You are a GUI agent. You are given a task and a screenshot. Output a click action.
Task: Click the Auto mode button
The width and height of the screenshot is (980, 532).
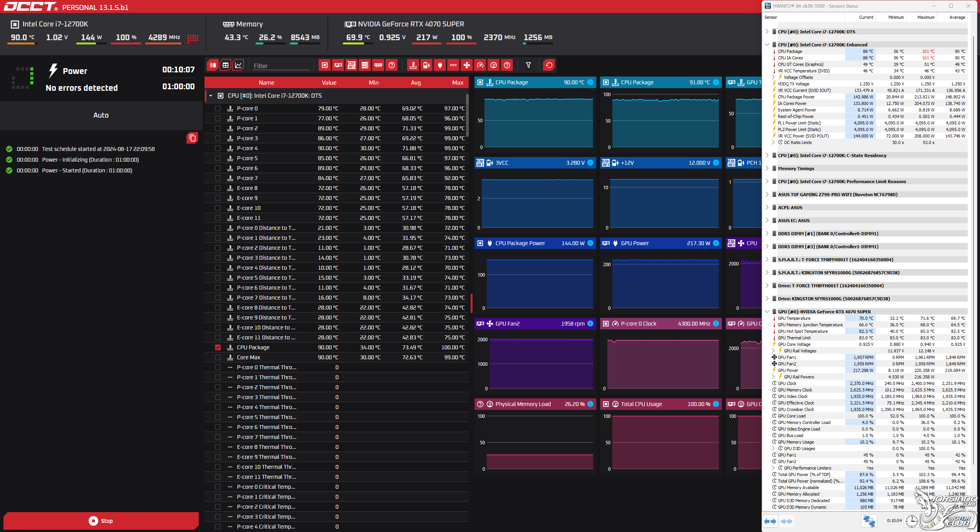click(101, 115)
